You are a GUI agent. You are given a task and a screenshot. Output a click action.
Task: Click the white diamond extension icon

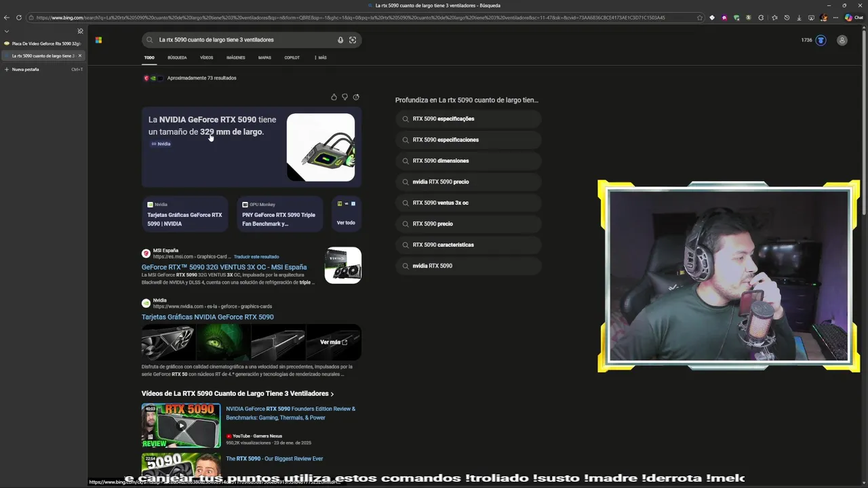pyautogui.click(x=712, y=18)
